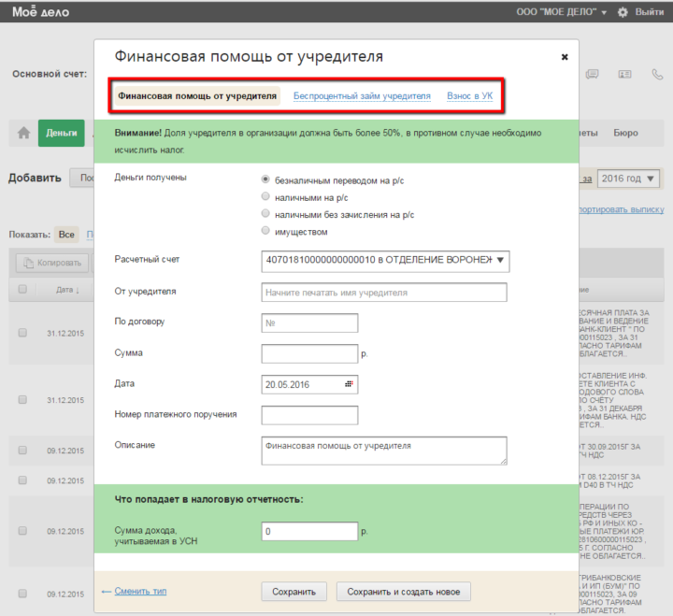Viewport: 673px width, 616px height.
Task: Go to home icon in navigation bar
Action: pyautogui.click(x=24, y=133)
